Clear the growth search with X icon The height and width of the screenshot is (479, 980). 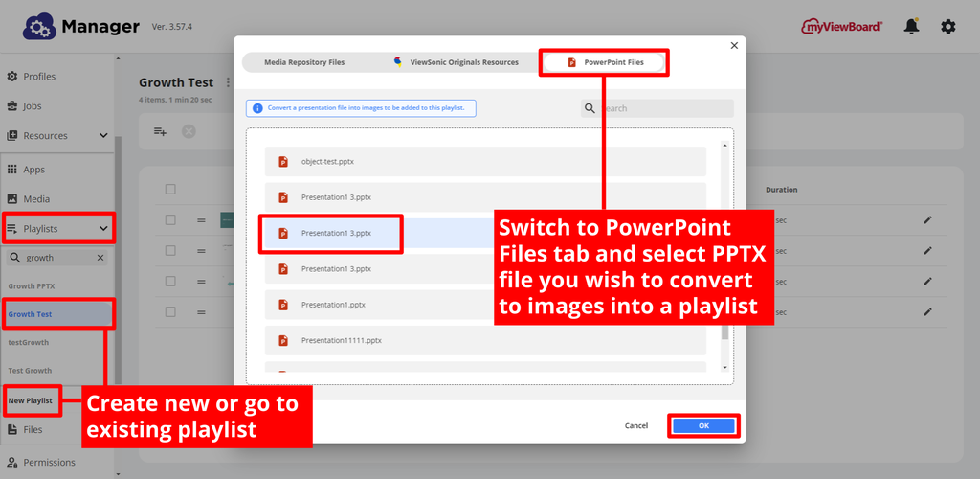point(100,258)
